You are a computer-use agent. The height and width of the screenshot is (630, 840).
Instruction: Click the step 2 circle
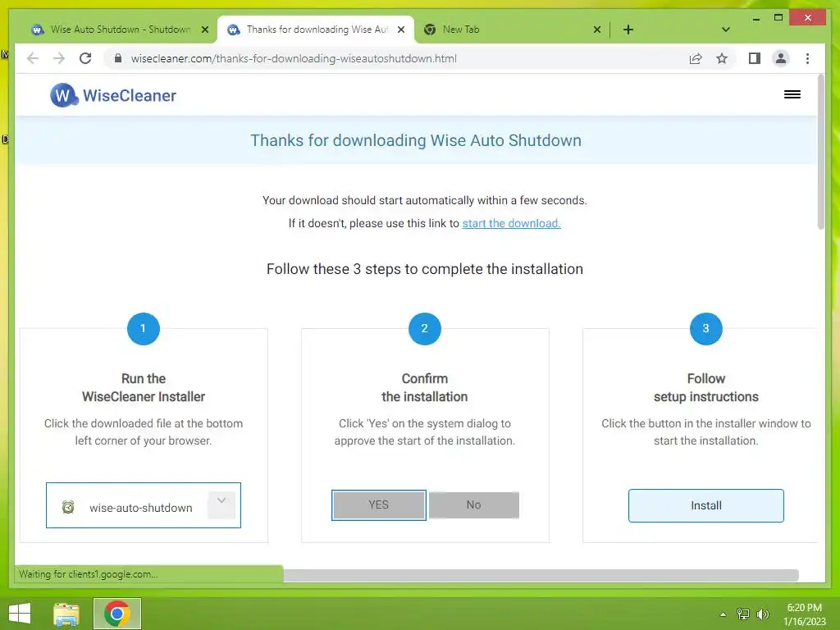click(x=424, y=328)
